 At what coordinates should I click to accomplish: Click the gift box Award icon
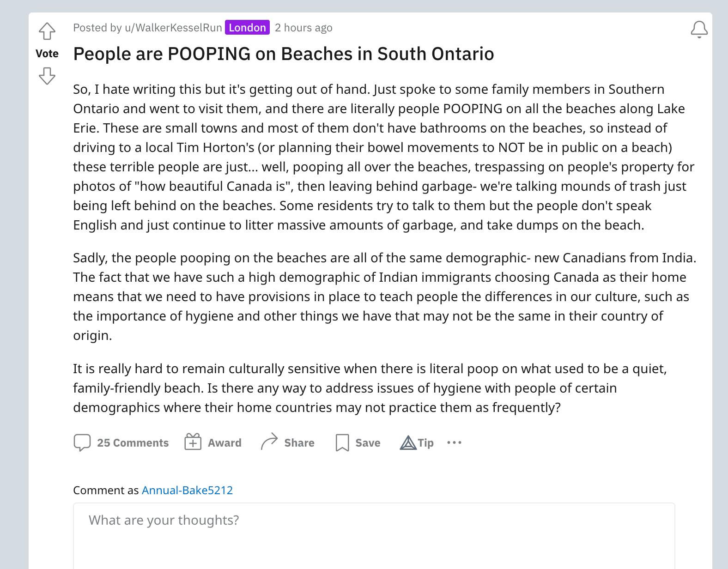pyautogui.click(x=193, y=442)
